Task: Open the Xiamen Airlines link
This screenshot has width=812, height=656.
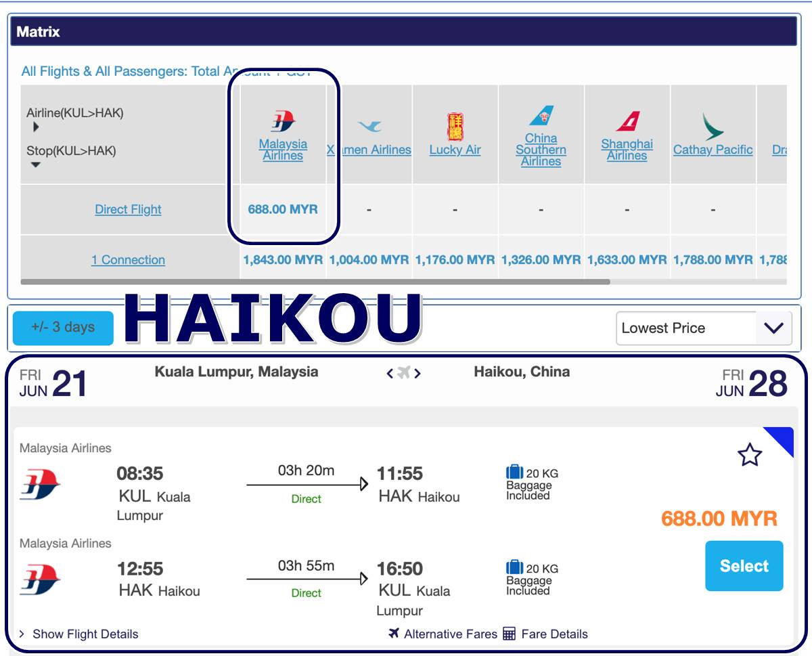Action: (369, 150)
